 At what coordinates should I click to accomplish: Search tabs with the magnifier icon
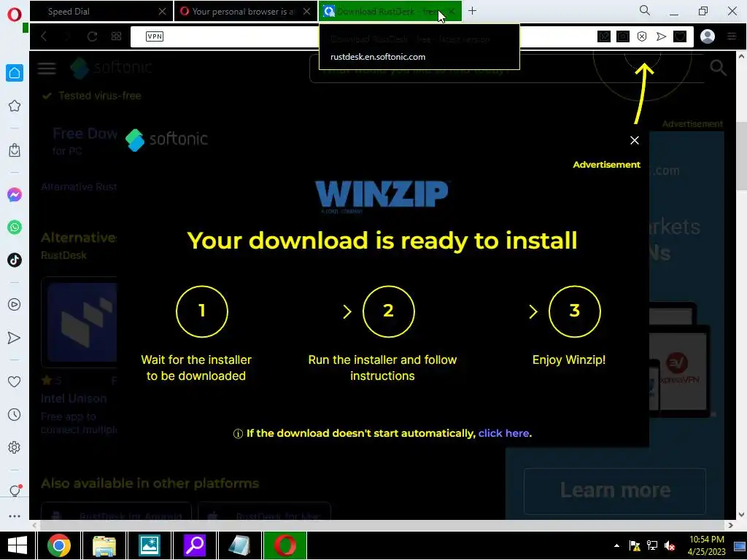[644, 10]
